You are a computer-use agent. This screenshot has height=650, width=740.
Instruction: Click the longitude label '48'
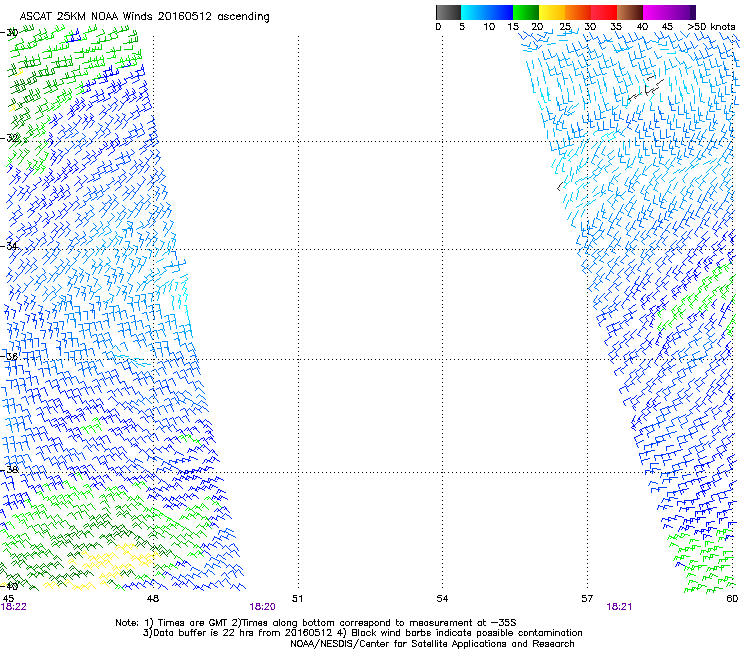(153, 599)
